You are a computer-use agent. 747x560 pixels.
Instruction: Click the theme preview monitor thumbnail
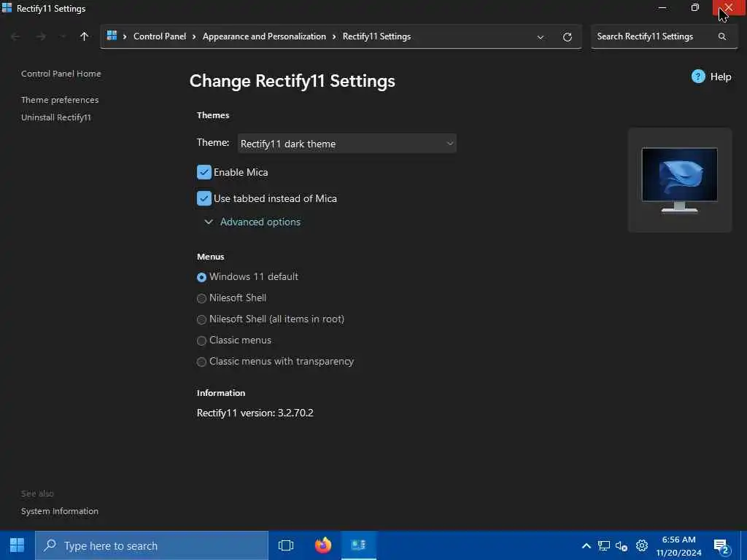(679, 180)
